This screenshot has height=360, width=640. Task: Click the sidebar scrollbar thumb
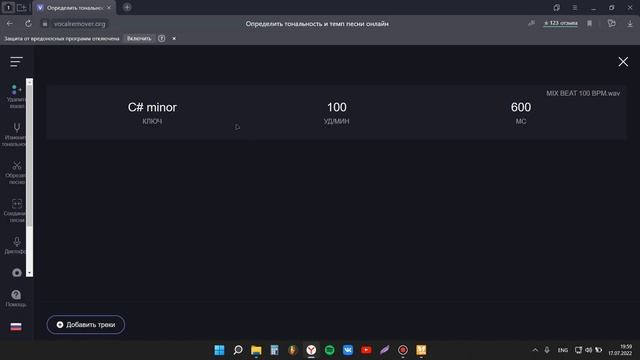(x=29, y=155)
